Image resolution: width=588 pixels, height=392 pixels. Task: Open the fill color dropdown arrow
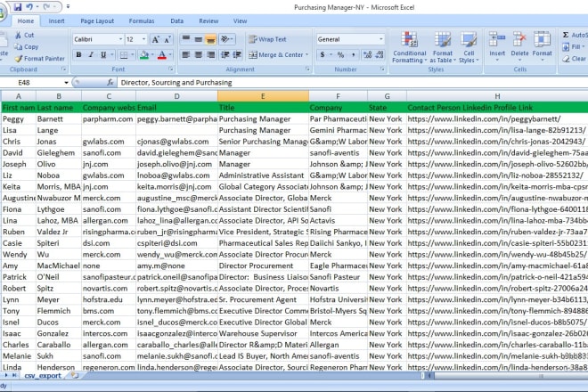tap(151, 55)
